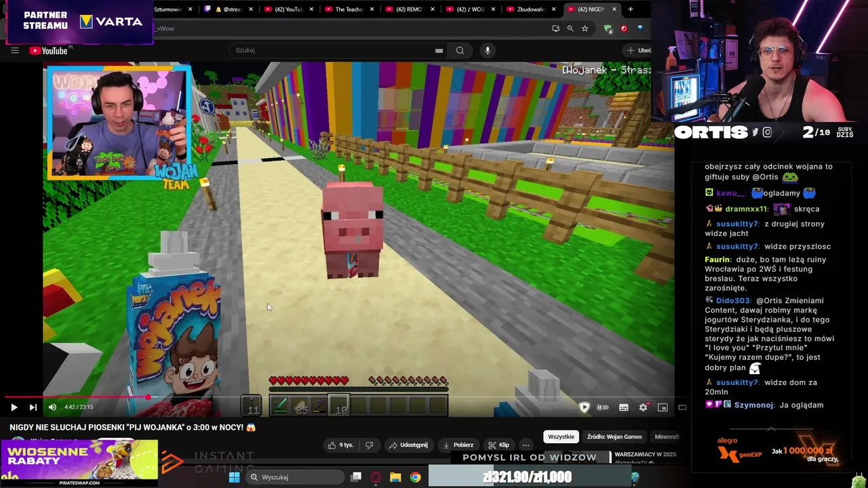
Task: Click username Szymonoj in chat
Action: (x=754, y=405)
